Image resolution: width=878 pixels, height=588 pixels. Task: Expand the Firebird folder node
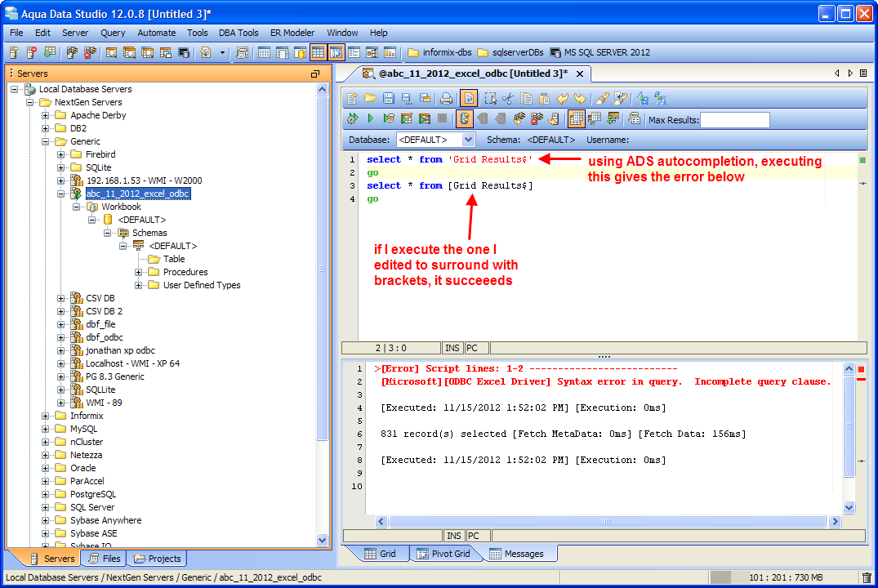(x=61, y=154)
